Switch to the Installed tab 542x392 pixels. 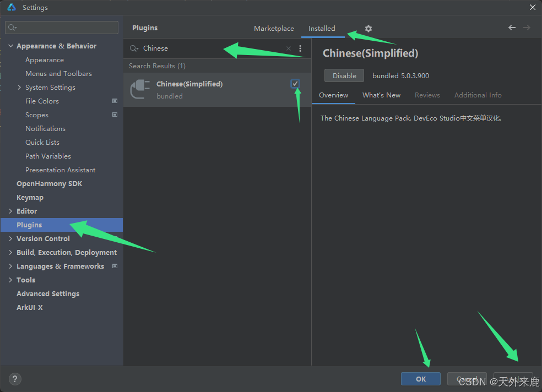point(322,28)
